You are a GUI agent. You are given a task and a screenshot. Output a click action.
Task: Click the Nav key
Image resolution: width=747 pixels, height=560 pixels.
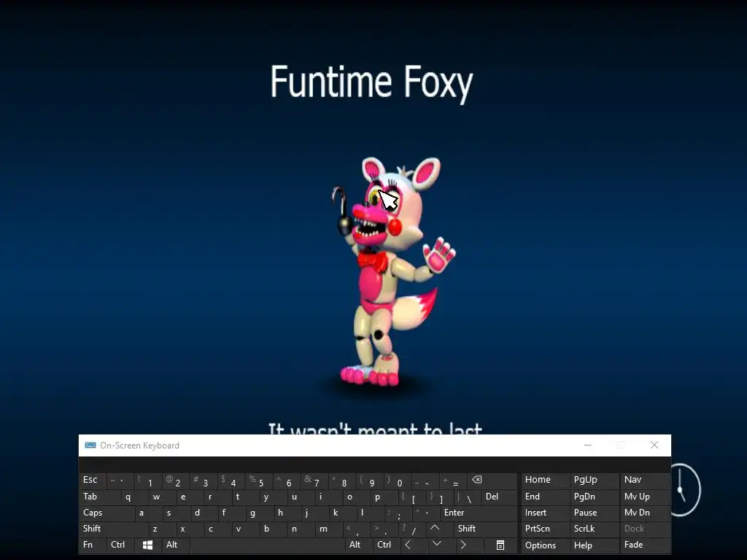[x=644, y=480]
